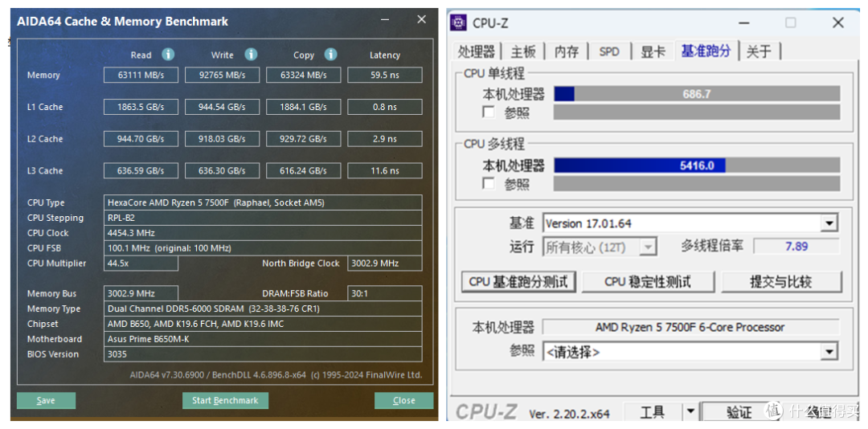The image size is (868, 429).
Task: Click the L1 Cache Read 1863.5 GB/s value
Action: [141, 107]
